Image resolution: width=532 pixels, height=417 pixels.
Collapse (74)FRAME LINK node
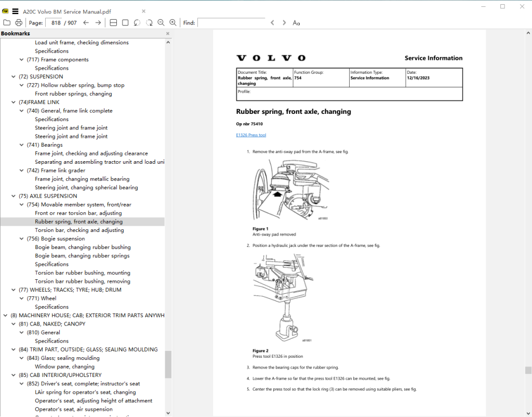[x=14, y=102]
